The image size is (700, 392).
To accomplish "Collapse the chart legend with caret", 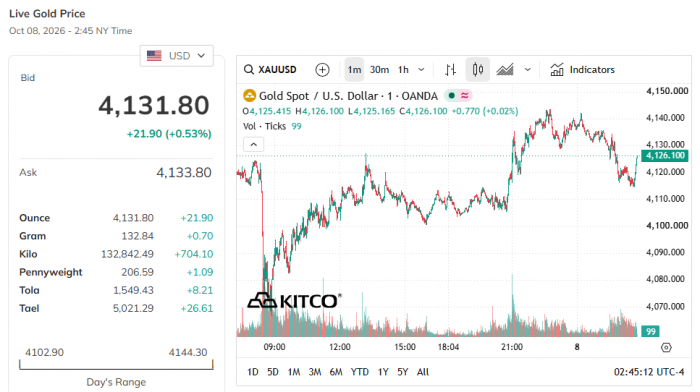I will (x=254, y=145).
